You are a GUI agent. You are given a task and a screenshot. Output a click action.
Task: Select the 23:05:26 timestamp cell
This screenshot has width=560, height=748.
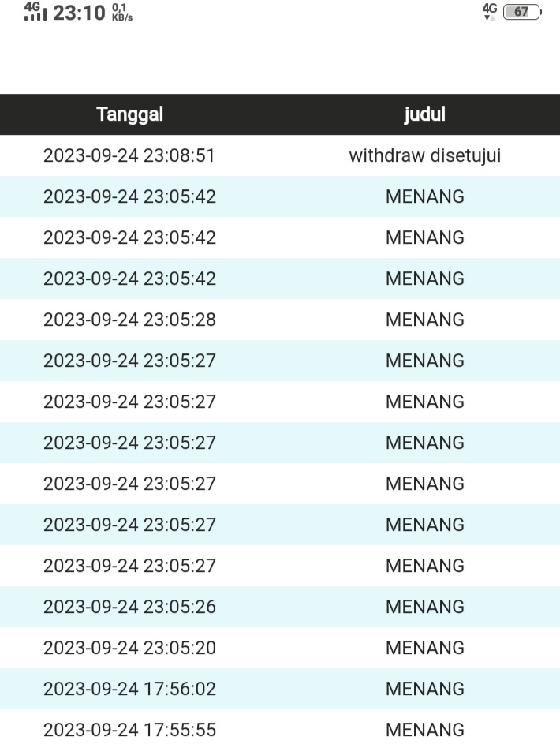point(129,608)
